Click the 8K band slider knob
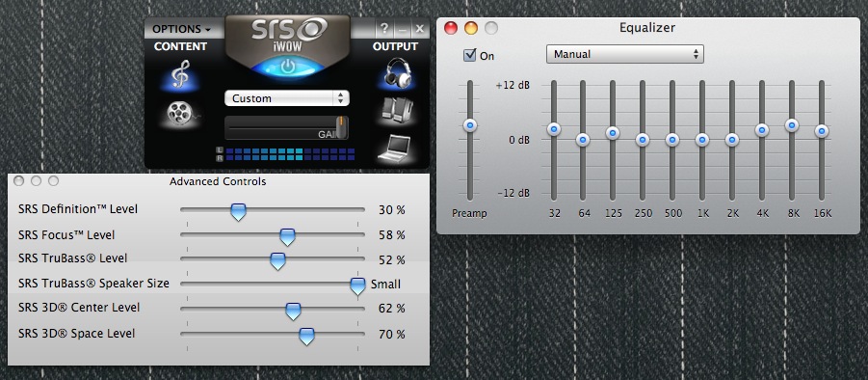Viewport: 868px width, 380px height. click(x=792, y=125)
